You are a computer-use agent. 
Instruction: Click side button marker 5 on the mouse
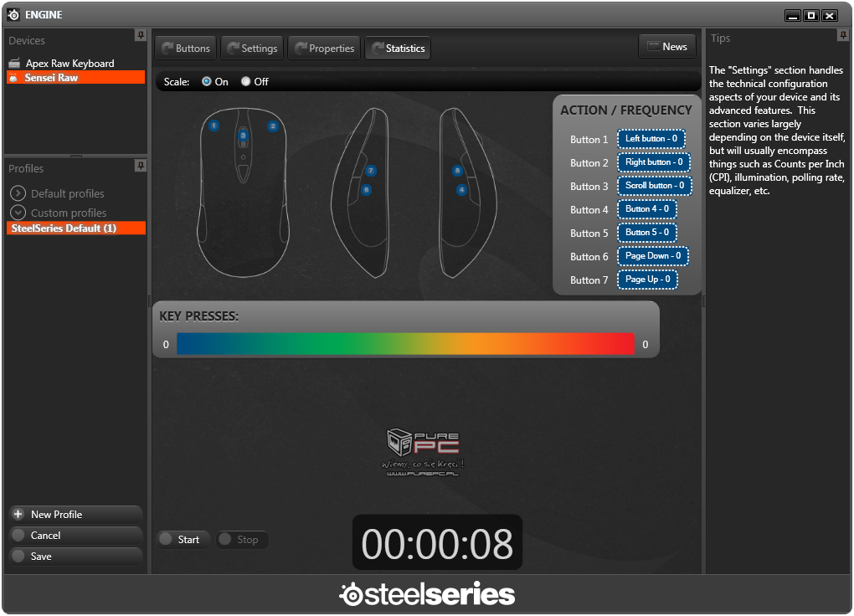tap(457, 171)
